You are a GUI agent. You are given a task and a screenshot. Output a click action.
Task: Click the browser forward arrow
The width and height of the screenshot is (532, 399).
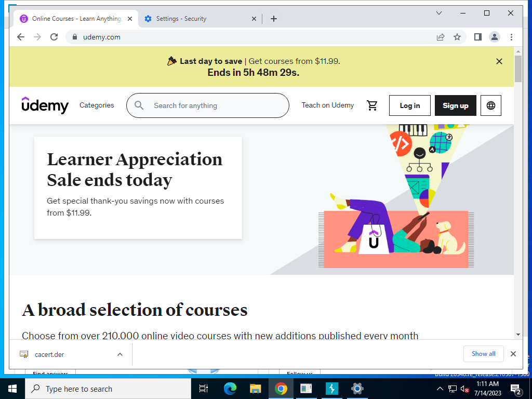tap(37, 37)
